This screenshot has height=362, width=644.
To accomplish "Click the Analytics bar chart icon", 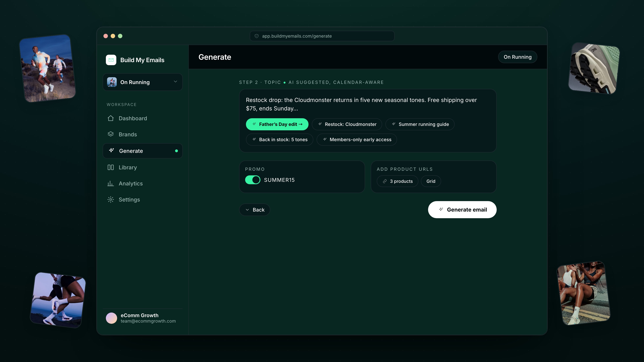I will (x=110, y=183).
